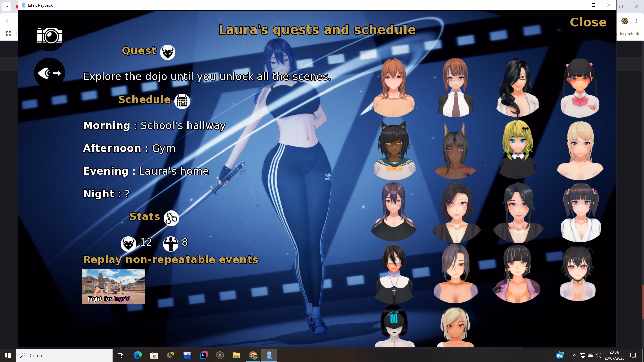
Task: Click the Windows search box labeled Cerca
Action: click(x=64, y=355)
